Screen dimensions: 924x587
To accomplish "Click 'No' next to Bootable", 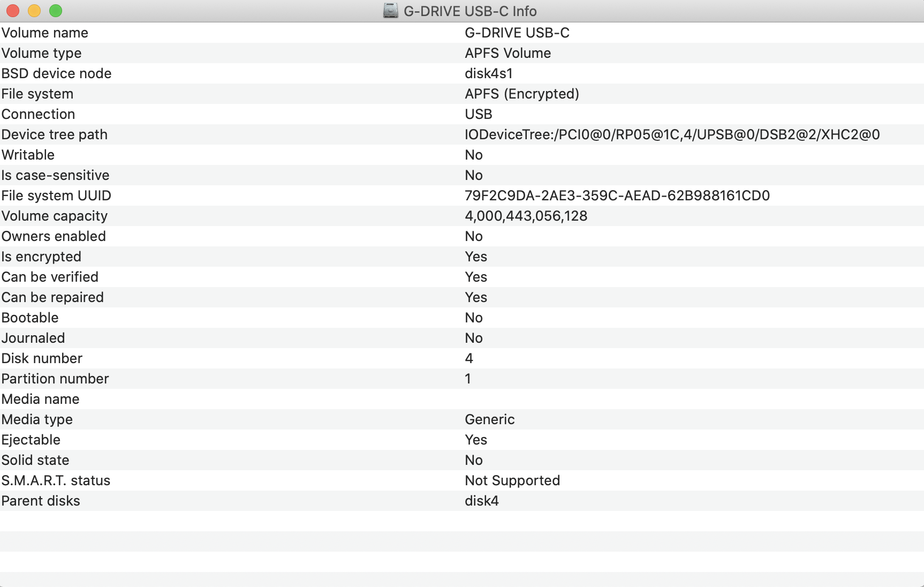I will coord(474,318).
